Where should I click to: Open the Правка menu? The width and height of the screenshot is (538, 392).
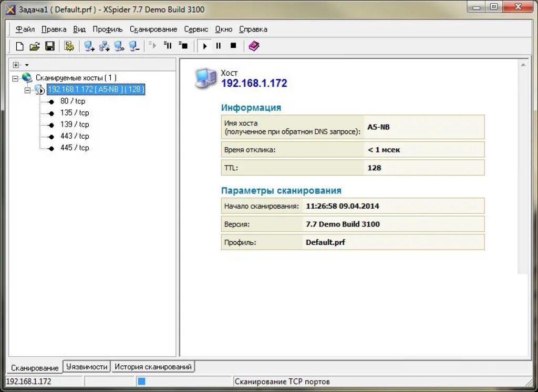coord(54,29)
